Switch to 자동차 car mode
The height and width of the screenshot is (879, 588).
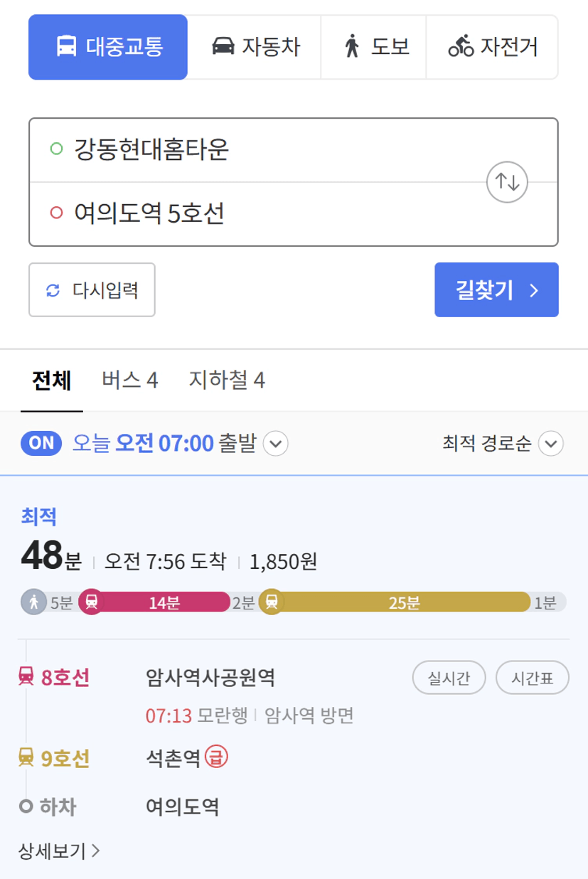pos(255,47)
